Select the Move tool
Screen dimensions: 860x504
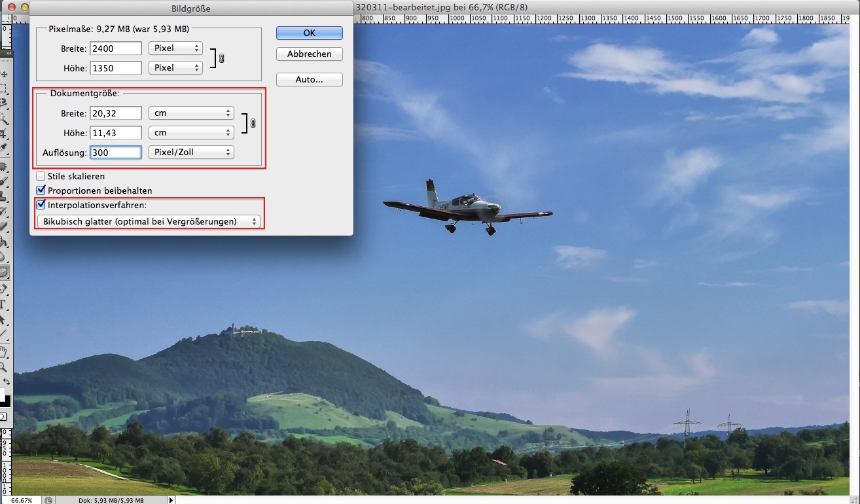tap(4, 75)
